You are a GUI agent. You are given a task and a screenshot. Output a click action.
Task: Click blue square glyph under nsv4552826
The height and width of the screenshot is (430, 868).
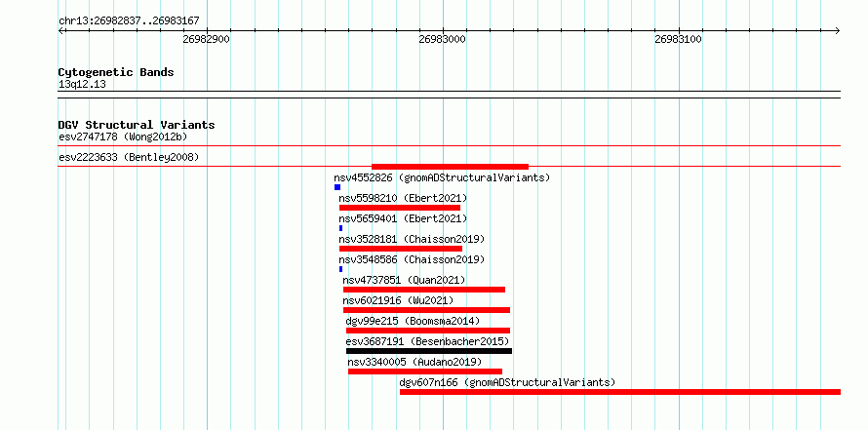pyautogui.click(x=337, y=187)
